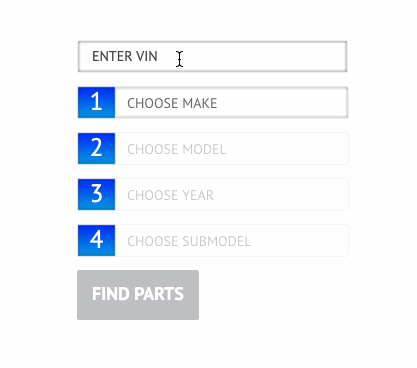Focus the Enter VIN text field
Screen dimensions: 417x368
click(212, 56)
